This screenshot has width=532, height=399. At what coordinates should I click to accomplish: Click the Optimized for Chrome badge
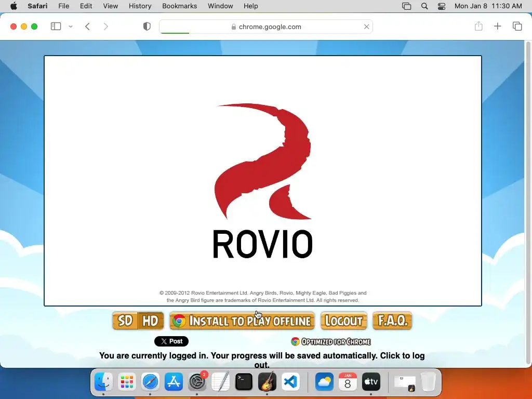331,342
